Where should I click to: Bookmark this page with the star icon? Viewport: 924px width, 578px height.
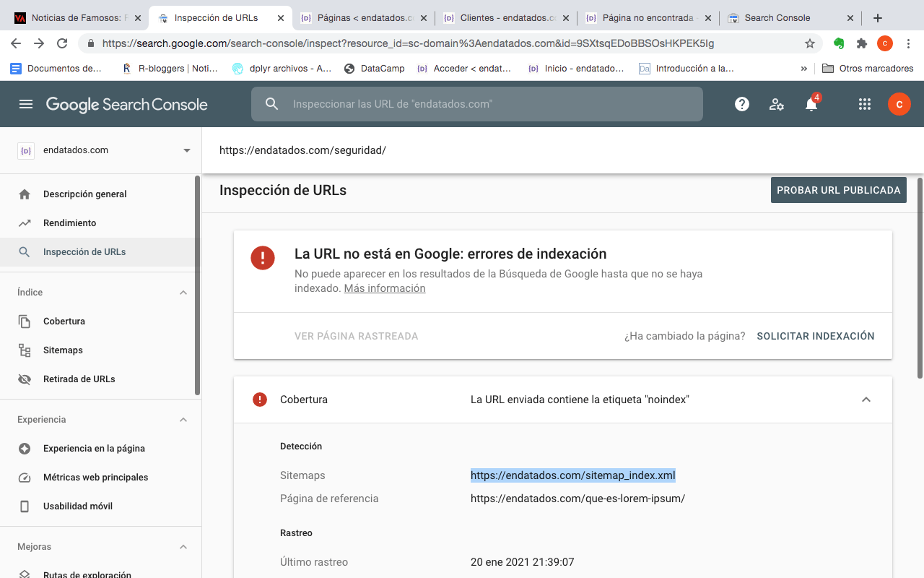click(x=810, y=43)
